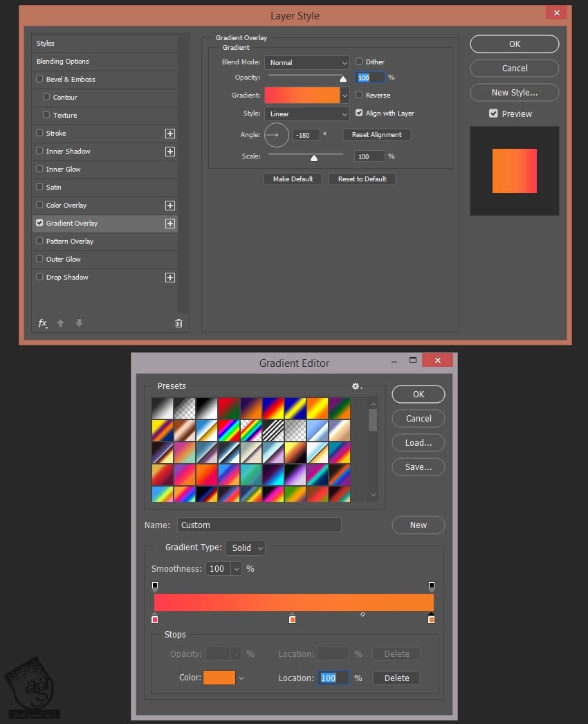Enable the Dither checkbox
Image resolution: width=588 pixels, height=724 pixels.
click(x=359, y=62)
